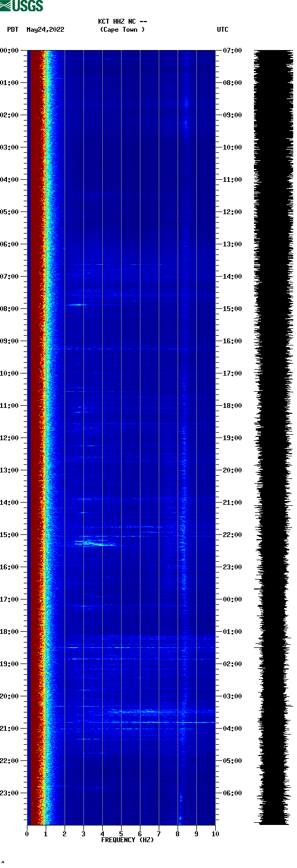Click the 05:00 PDT time label

click(x=10, y=212)
